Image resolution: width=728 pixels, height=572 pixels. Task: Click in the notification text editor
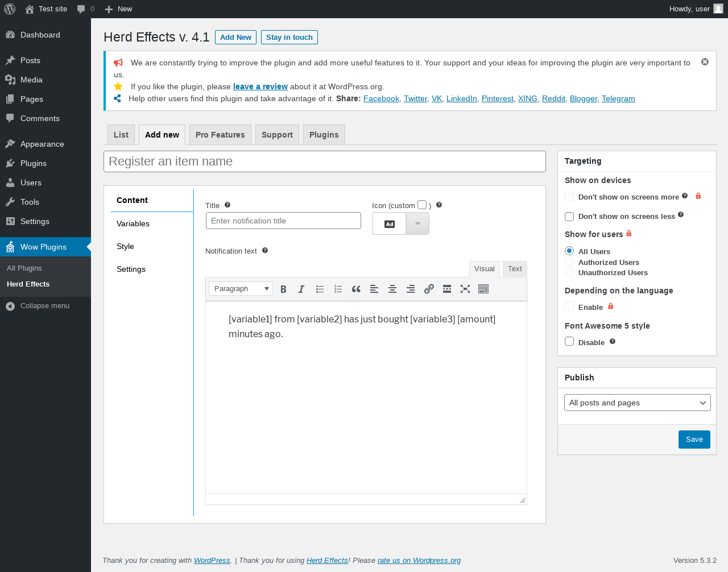pos(366,397)
